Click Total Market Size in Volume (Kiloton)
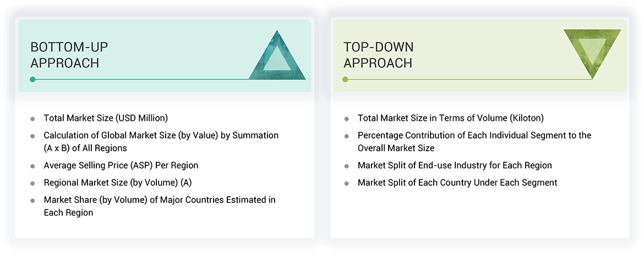The width and height of the screenshot is (644, 254). click(x=450, y=118)
